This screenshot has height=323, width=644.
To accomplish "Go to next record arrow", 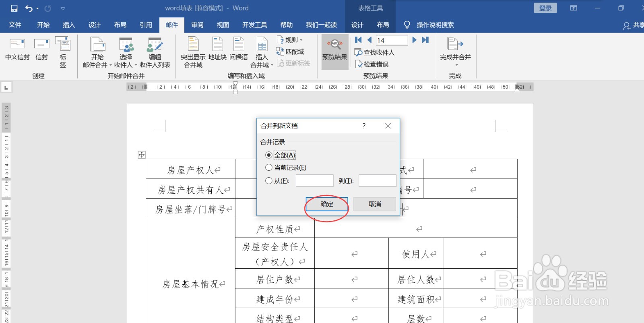I will [x=414, y=40].
